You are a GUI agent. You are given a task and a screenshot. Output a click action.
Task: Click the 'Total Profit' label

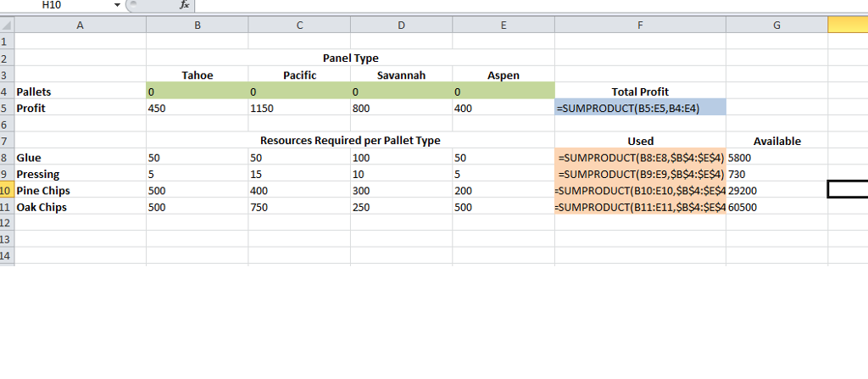click(x=641, y=92)
